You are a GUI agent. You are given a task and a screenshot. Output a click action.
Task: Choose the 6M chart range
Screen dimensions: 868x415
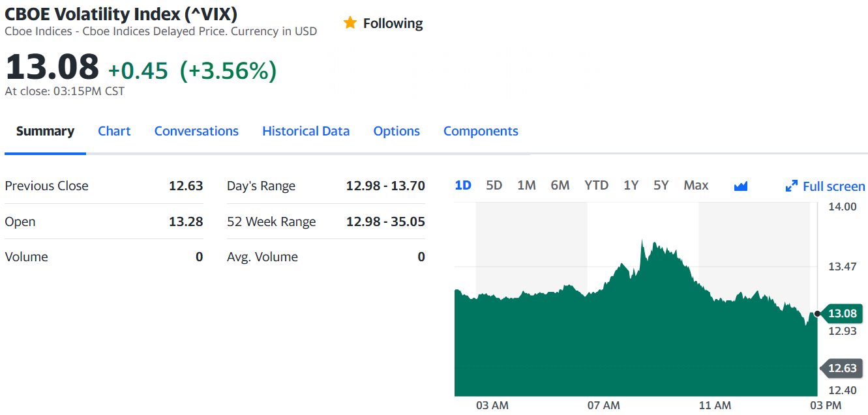(560, 185)
